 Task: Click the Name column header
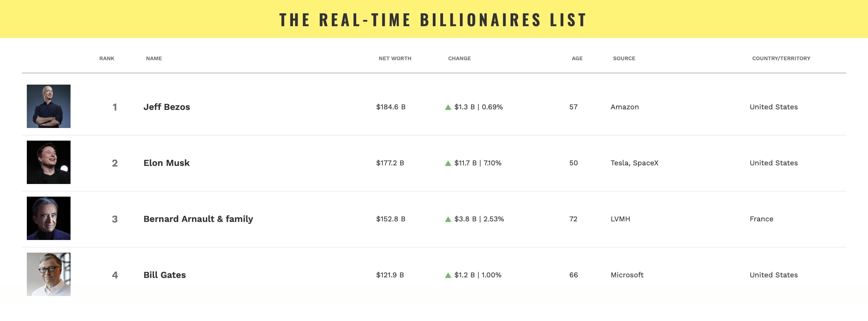[154, 58]
